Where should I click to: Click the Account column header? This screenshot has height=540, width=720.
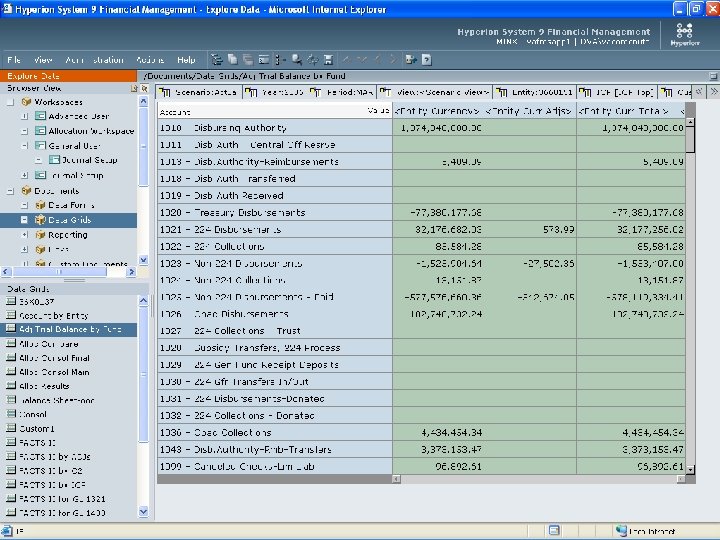pyautogui.click(x=275, y=112)
